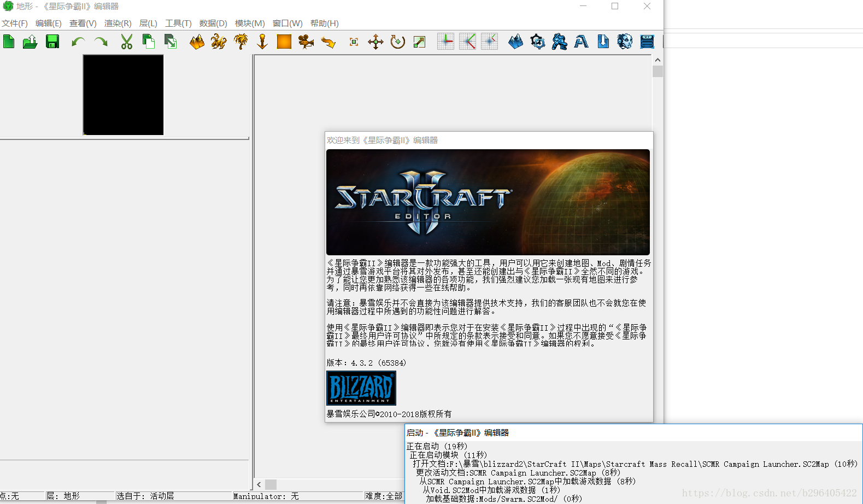Open the 渲染(R) menu
Screen dimensions: 863x504
tap(118, 24)
